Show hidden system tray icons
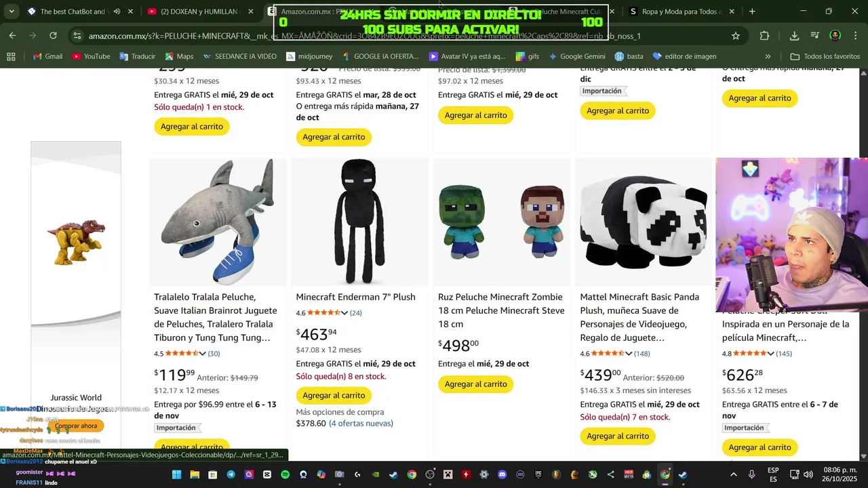The image size is (868, 488). [x=733, y=474]
